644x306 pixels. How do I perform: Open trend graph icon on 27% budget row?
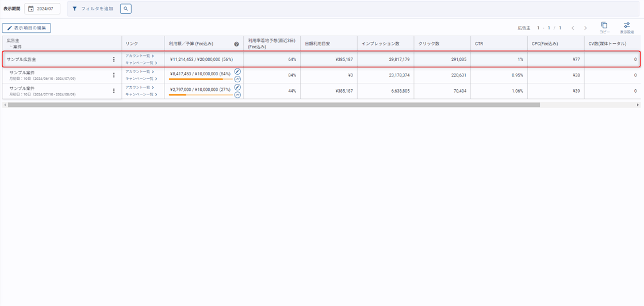click(x=237, y=94)
